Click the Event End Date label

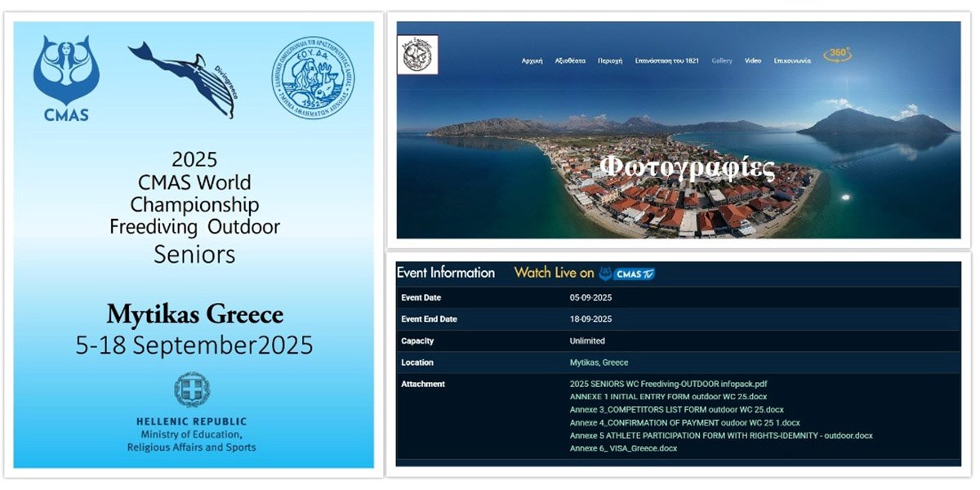(x=430, y=319)
